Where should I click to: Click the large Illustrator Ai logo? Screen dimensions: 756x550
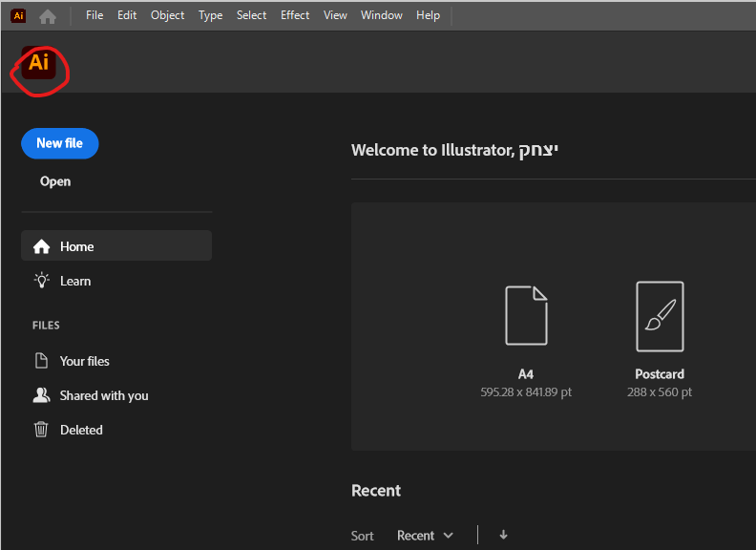[38, 63]
